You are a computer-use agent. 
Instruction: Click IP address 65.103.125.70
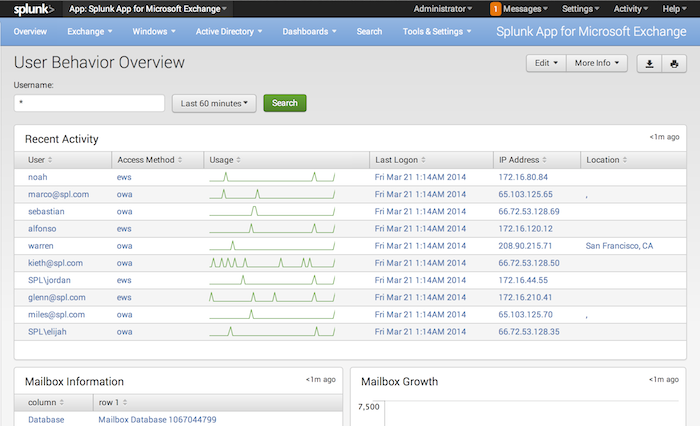click(x=525, y=314)
